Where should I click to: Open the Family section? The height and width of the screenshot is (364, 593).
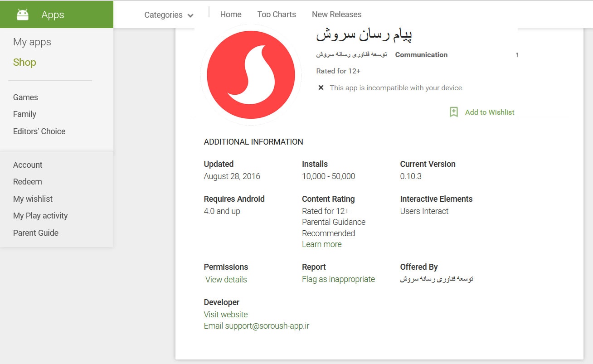[24, 114]
